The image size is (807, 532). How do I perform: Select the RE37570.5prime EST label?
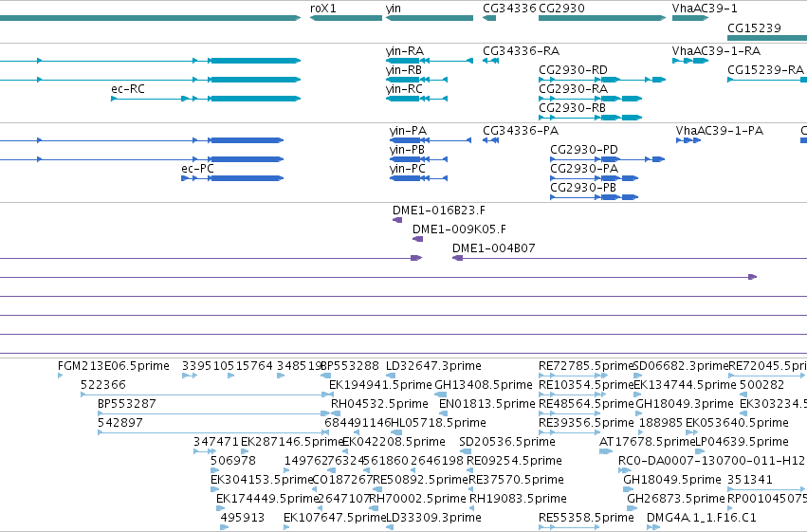click(516, 480)
